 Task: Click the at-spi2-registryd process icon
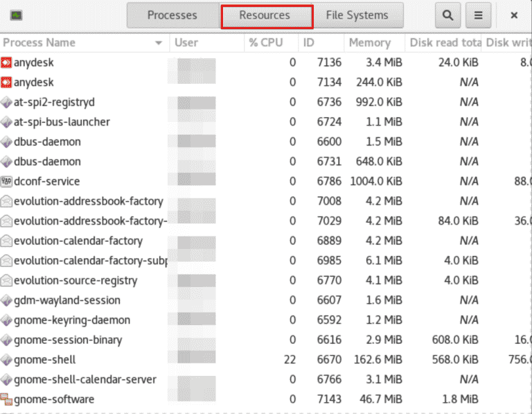tap(6, 102)
